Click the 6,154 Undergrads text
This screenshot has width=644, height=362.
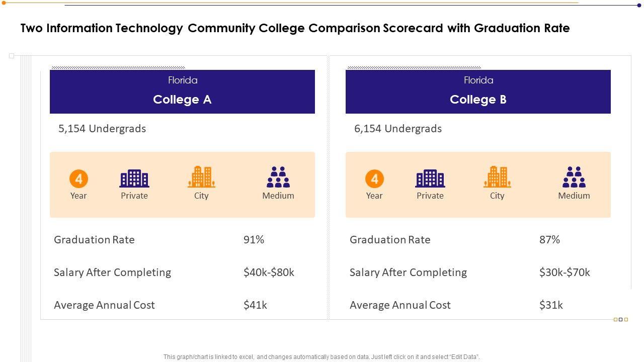(x=398, y=129)
